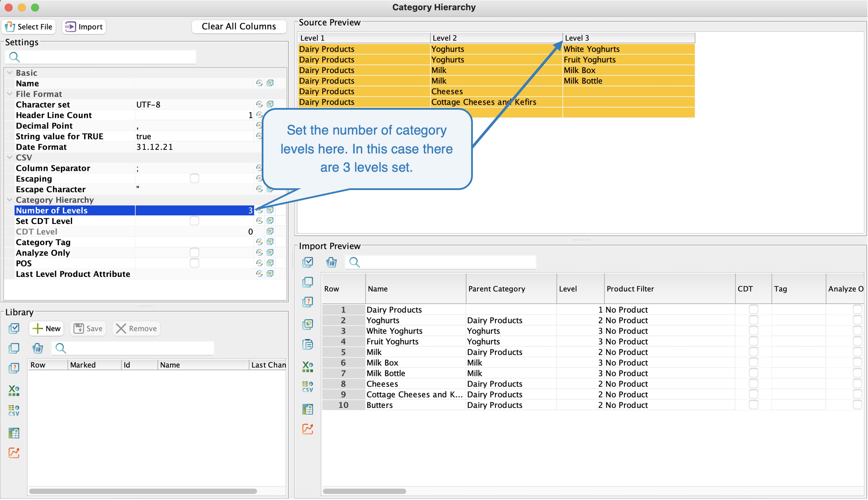Click the Date Format value 31.12.21

coord(155,147)
